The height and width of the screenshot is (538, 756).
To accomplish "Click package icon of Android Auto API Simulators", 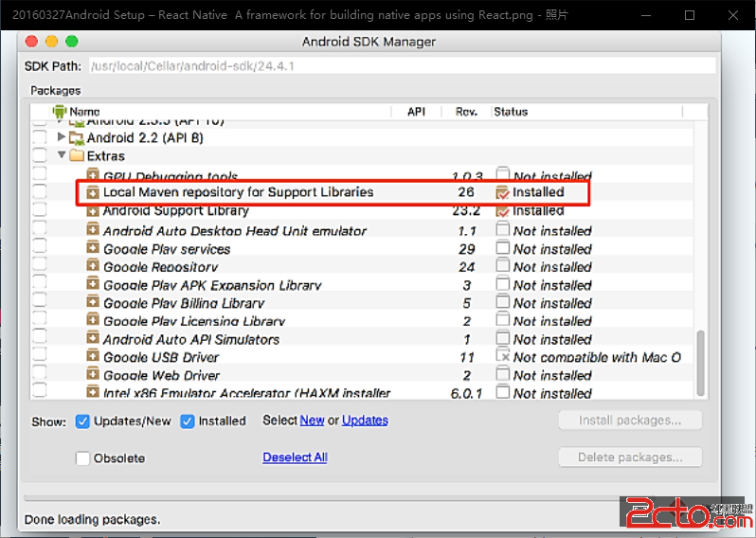I will tap(93, 337).
